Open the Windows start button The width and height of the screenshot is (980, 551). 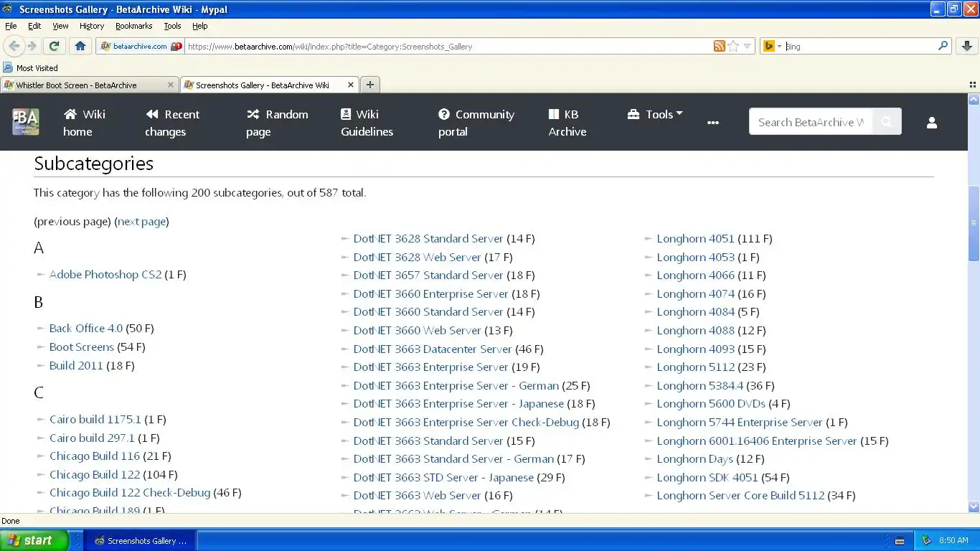[x=34, y=540]
